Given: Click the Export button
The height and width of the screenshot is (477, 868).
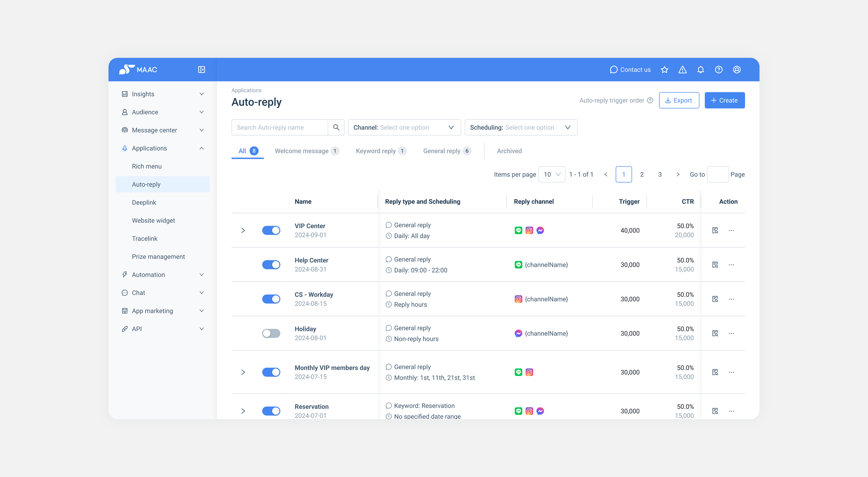Looking at the screenshot, I should coord(679,100).
